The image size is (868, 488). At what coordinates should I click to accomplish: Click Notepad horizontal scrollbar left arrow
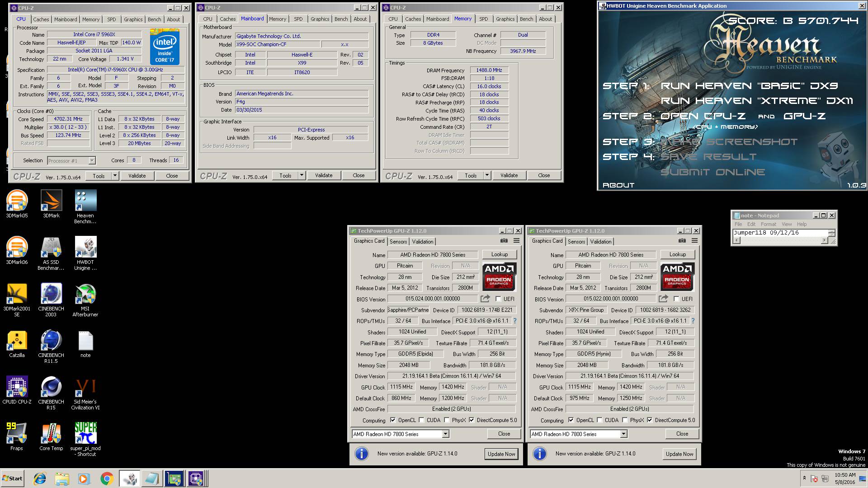736,240
